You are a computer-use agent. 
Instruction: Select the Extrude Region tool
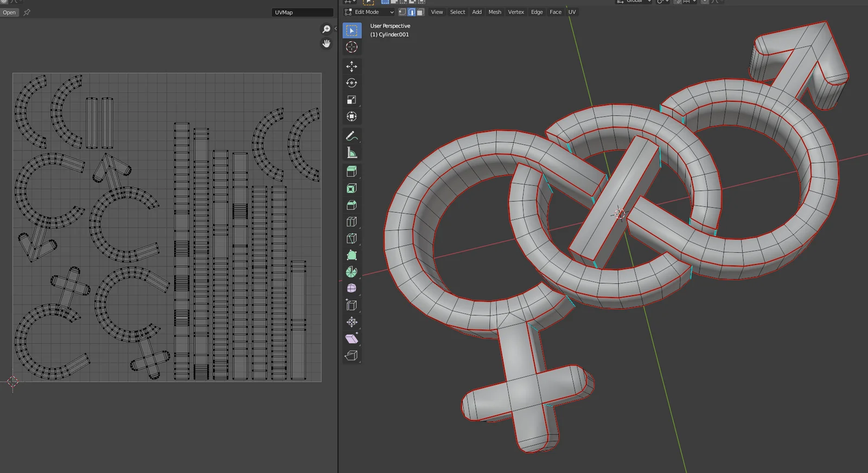pos(352,172)
